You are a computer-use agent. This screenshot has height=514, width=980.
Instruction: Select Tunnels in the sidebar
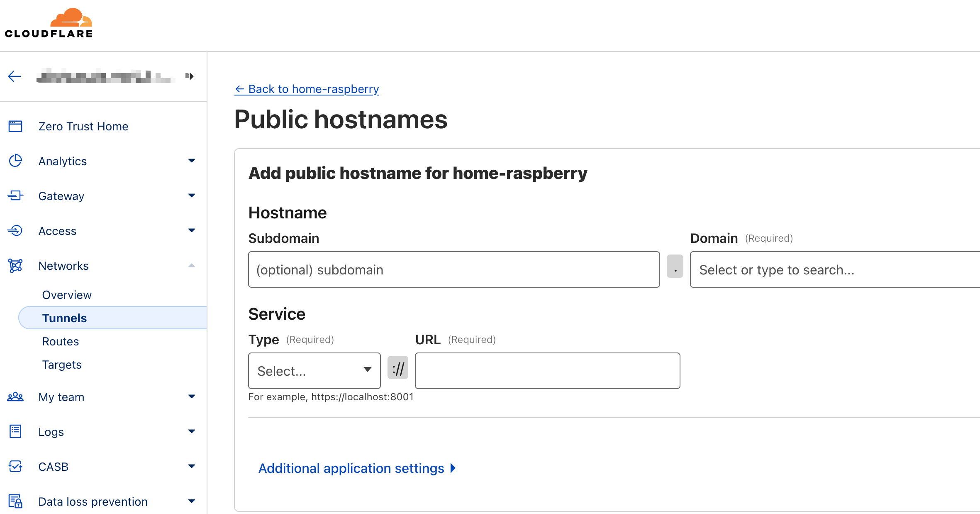pyautogui.click(x=113, y=318)
